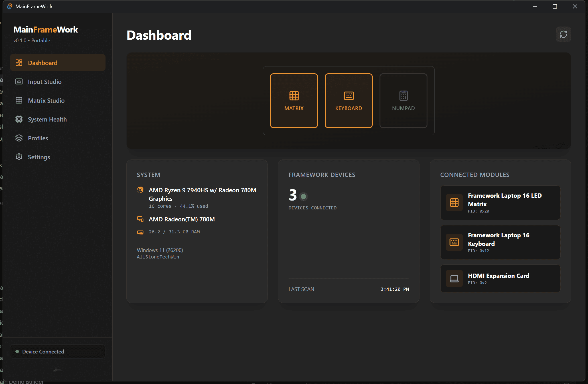
Task: Click the Dashboard grid icon in sidebar
Action: tap(19, 63)
